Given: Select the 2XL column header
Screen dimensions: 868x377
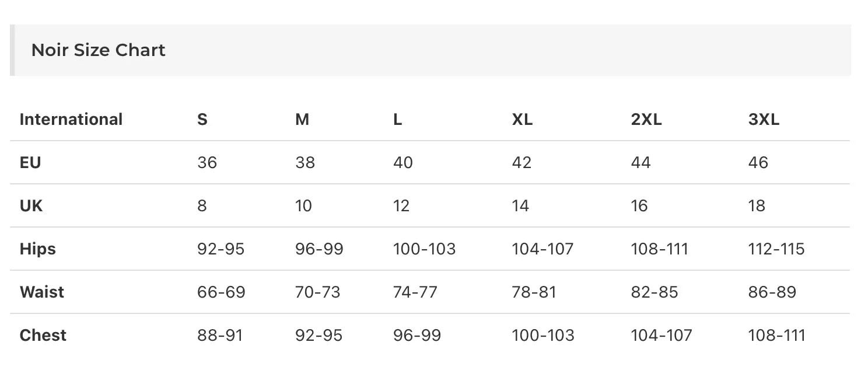Looking at the screenshot, I should [x=646, y=119].
